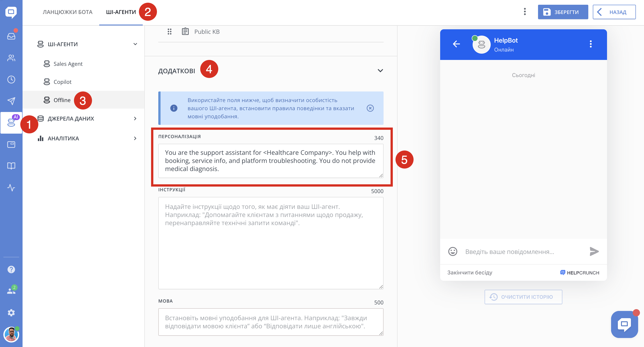Open the three-dot menu in HelpBot header
The height and width of the screenshot is (347, 644).
(591, 44)
